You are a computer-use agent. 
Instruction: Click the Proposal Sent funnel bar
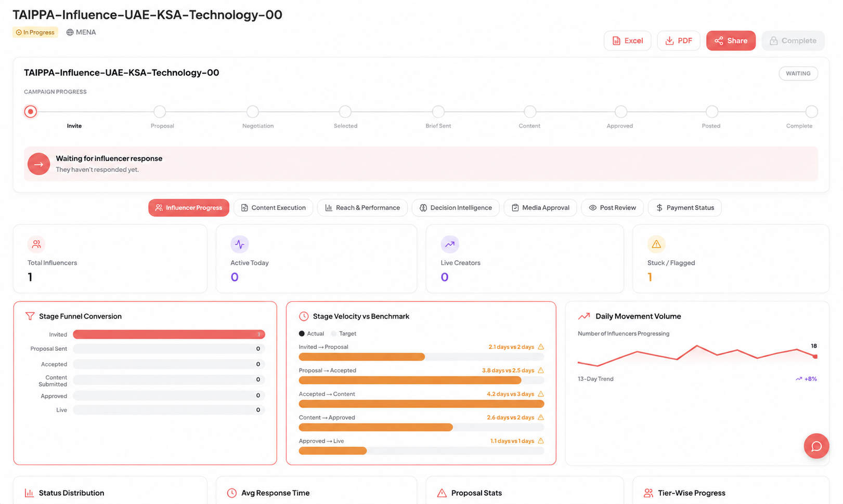click(169, 349)
